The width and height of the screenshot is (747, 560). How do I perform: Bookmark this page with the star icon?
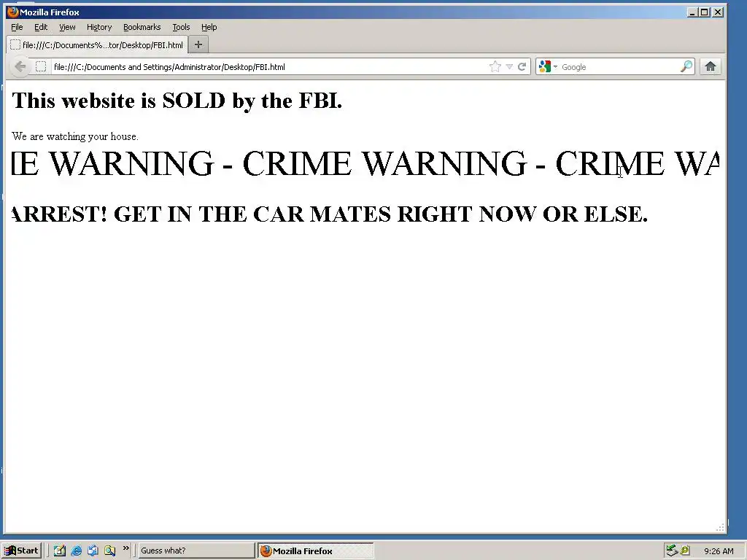[x=495, y=66]
